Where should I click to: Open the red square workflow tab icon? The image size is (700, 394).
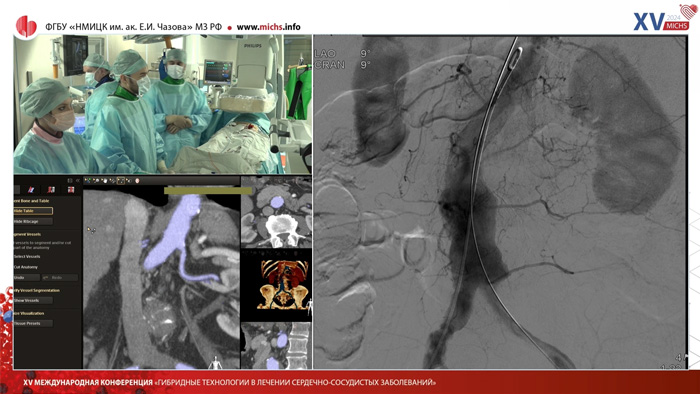coord(71,190)
